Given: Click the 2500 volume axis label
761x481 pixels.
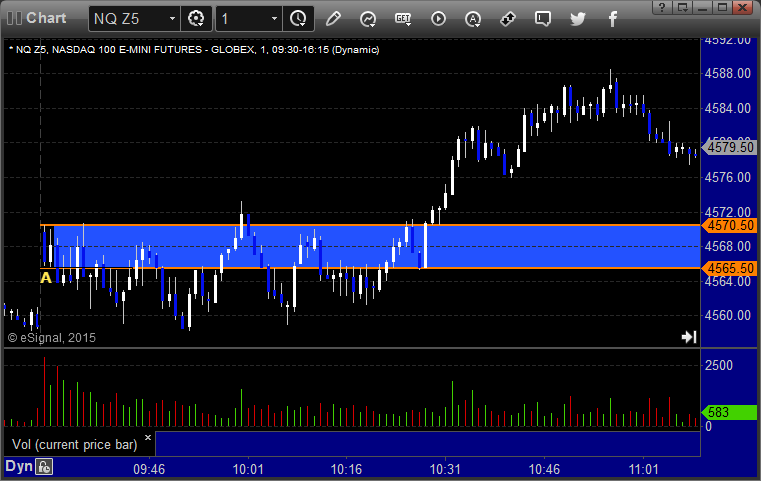Looking at the screenshot, I should click(x=719, y=365).
